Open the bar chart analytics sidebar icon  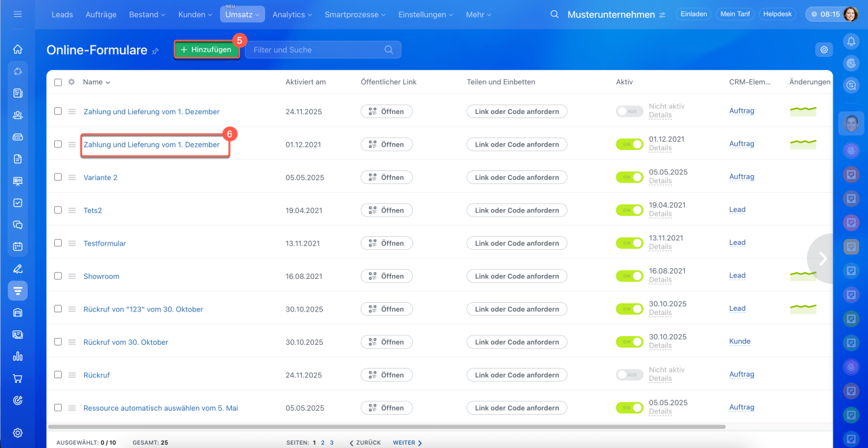(18, 356)
